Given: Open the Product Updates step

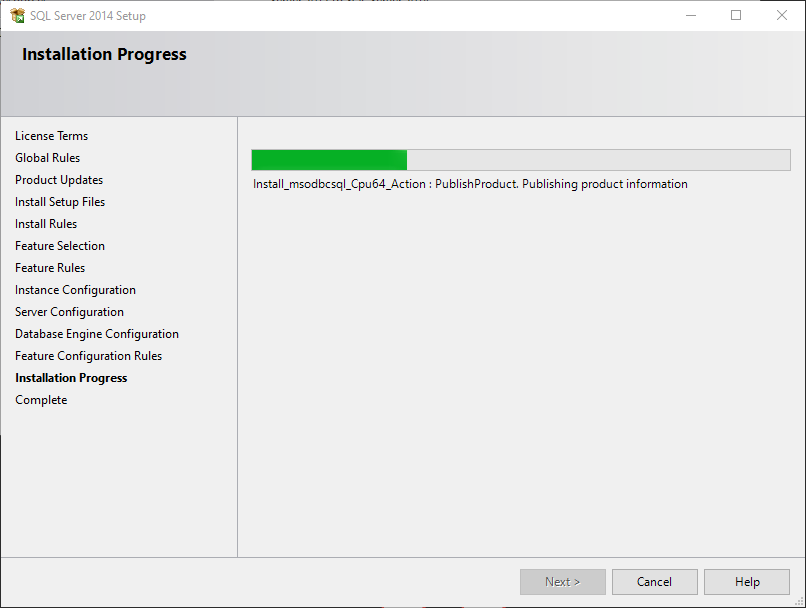Looking at the screenshot, I should tap(59, 180).
